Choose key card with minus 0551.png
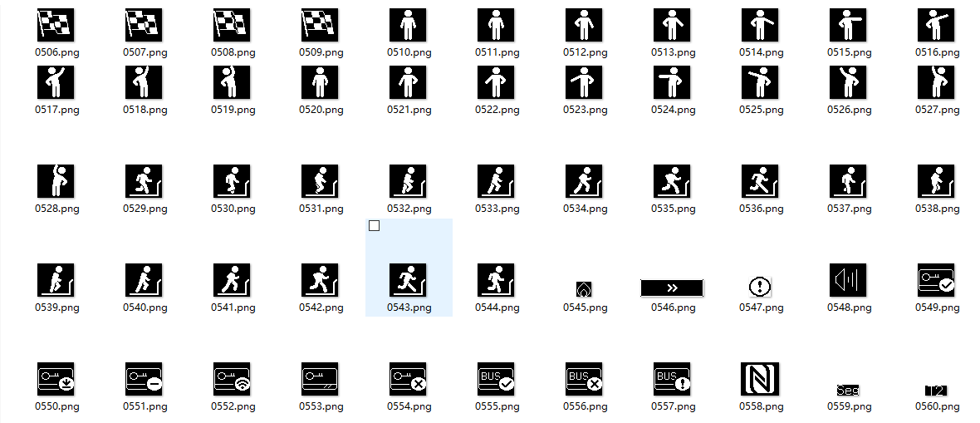The image size is (980, 423). pyautogui.click(x=145, y=380)
